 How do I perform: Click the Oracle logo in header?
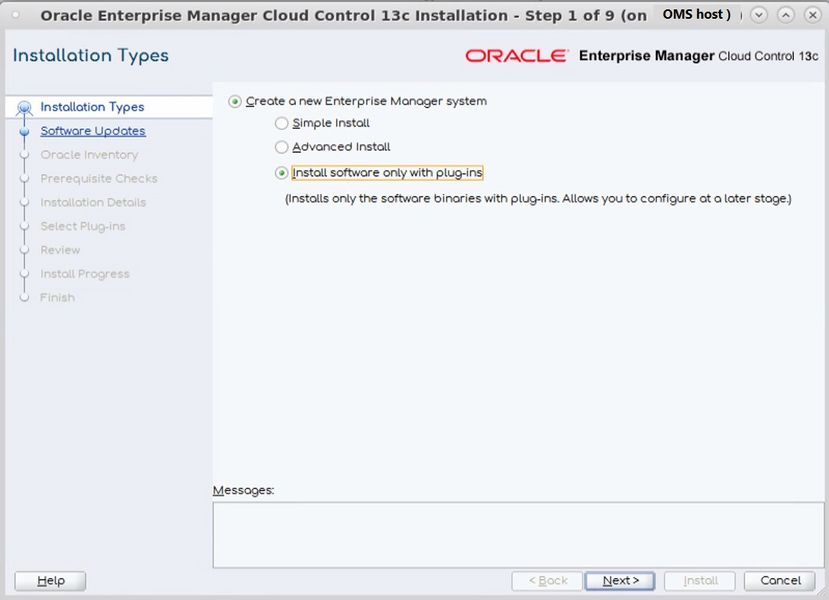coord(517,56)
